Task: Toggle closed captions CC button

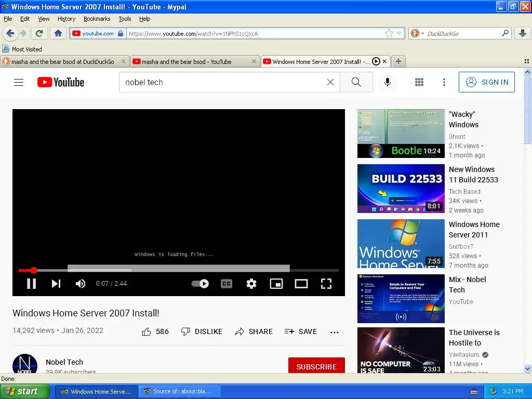Action: point(227,284)
